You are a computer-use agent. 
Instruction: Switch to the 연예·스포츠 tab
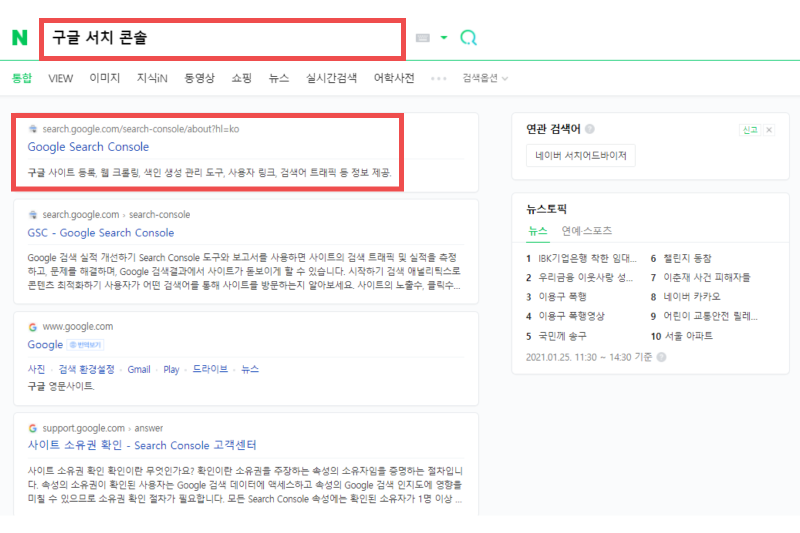point(587,231)
